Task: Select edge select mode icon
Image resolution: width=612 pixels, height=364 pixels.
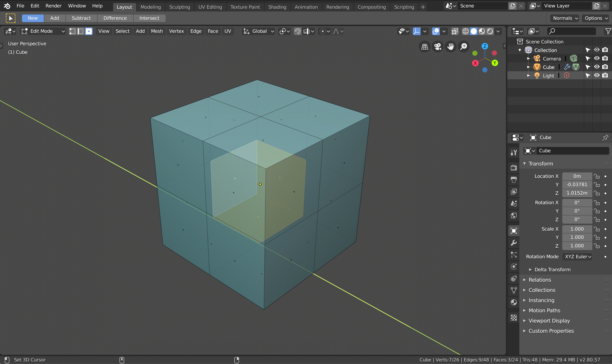Action: (81, 31)
